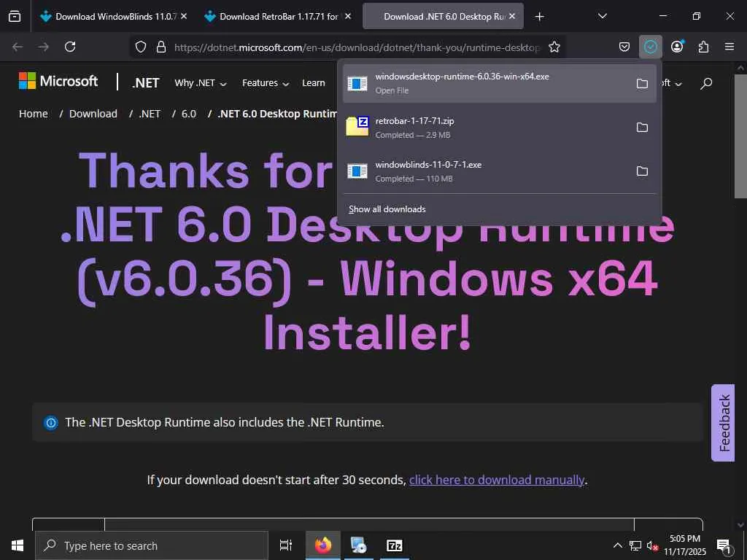This screenshot has height=560, width=747.
Task: Open the Firefox View icon
Action: click(15, 17)
